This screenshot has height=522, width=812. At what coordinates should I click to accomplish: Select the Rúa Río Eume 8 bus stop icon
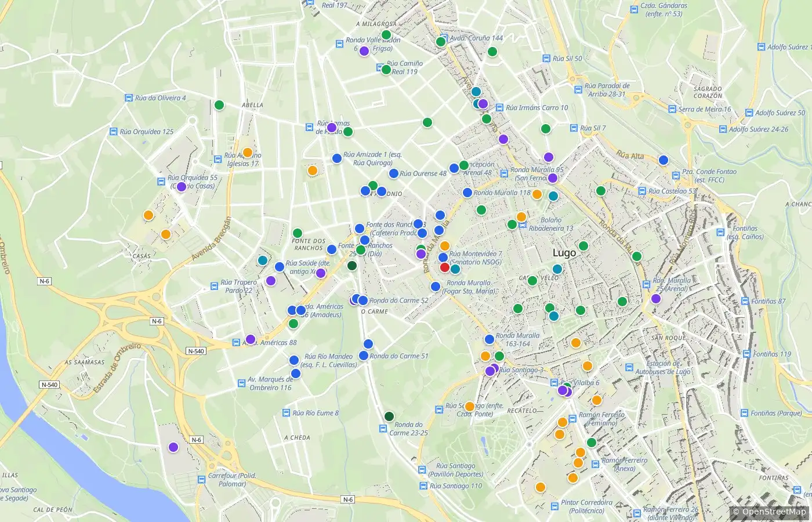coord(286,413)
